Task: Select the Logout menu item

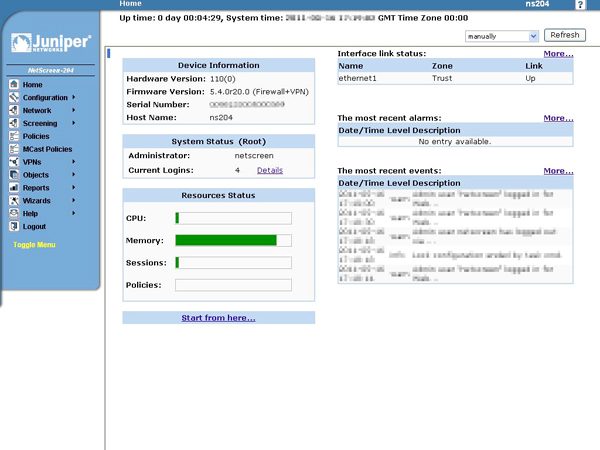Action: 34,227
